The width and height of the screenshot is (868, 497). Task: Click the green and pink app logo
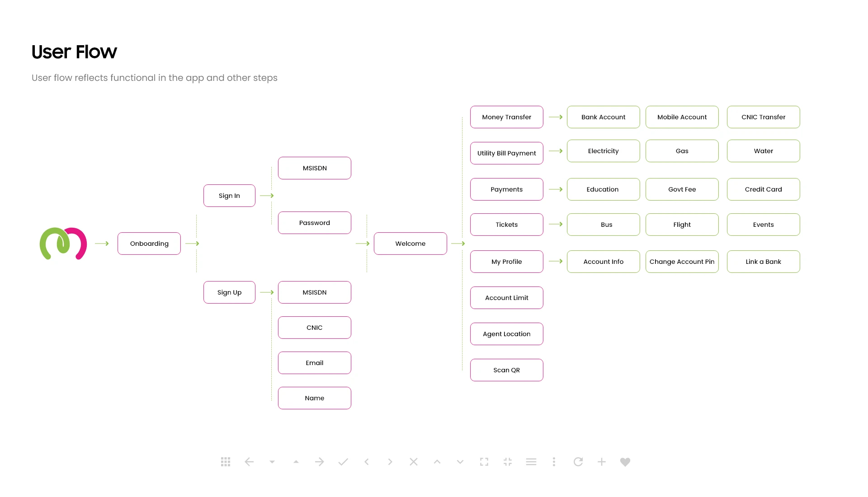(63, 244)
